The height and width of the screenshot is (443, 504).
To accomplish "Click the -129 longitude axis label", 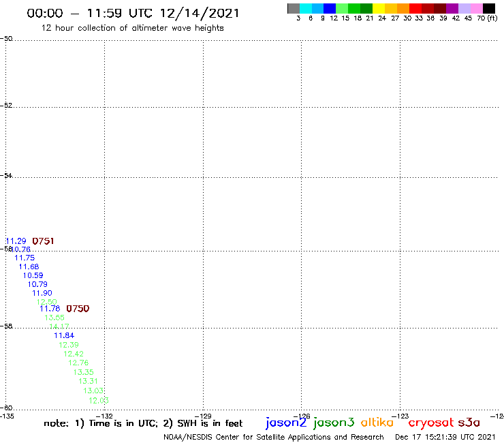I will [203, 416].
